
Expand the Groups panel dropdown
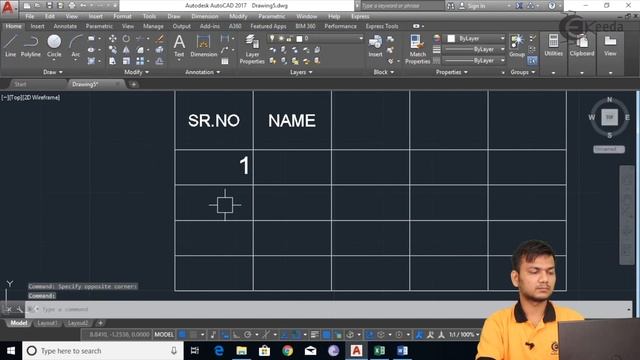coord(522,72)
